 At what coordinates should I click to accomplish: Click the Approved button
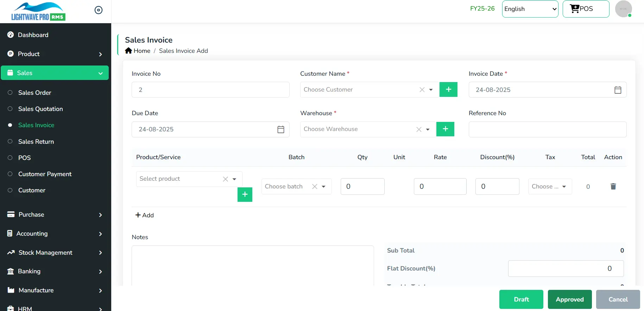[570, 299]
